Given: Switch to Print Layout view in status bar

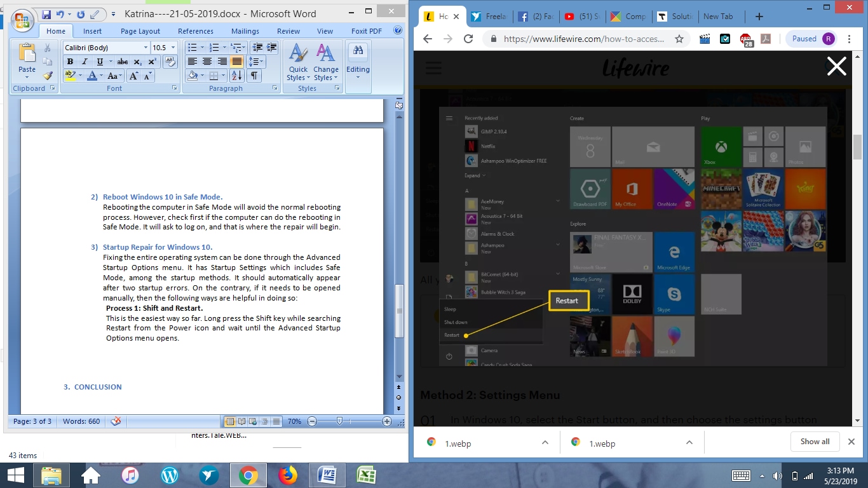Looking at the screenshot, I should coord(230,421).
